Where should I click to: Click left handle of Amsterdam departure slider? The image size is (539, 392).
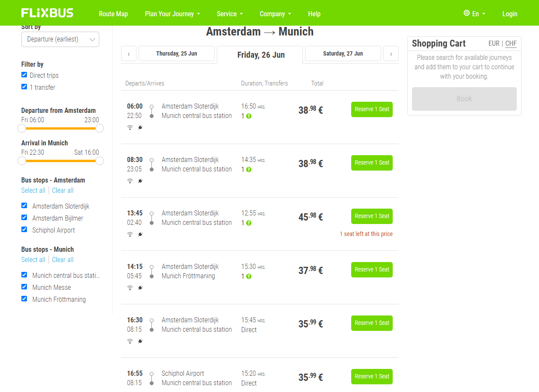[x=22, y=128]
